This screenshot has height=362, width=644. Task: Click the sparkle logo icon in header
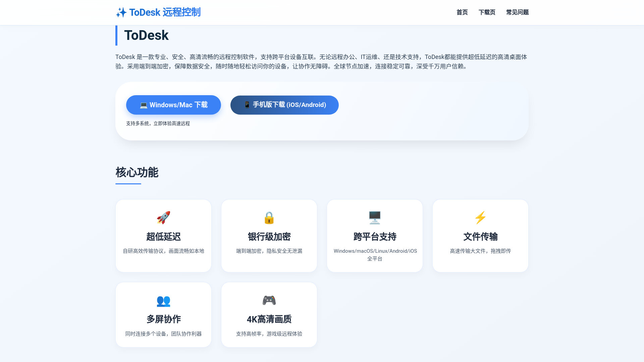coord(121,12)
